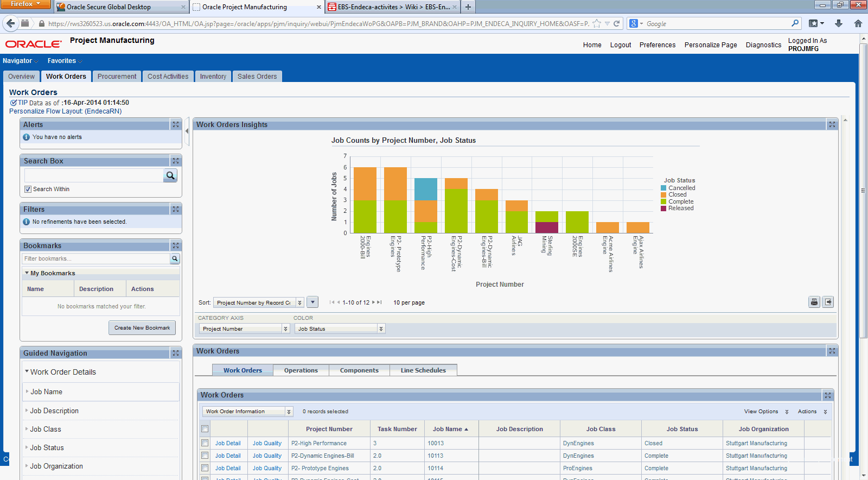868x480 pixels.
Task: Open the Sort Project Number by Record dropdown
Action: click(x=258, y=302)
